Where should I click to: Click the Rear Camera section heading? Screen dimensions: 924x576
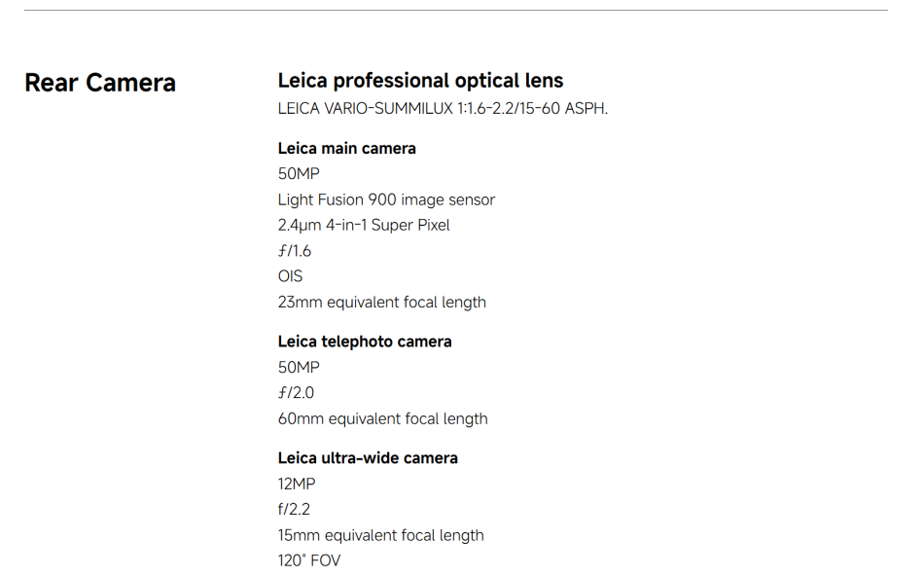[100, 83]
